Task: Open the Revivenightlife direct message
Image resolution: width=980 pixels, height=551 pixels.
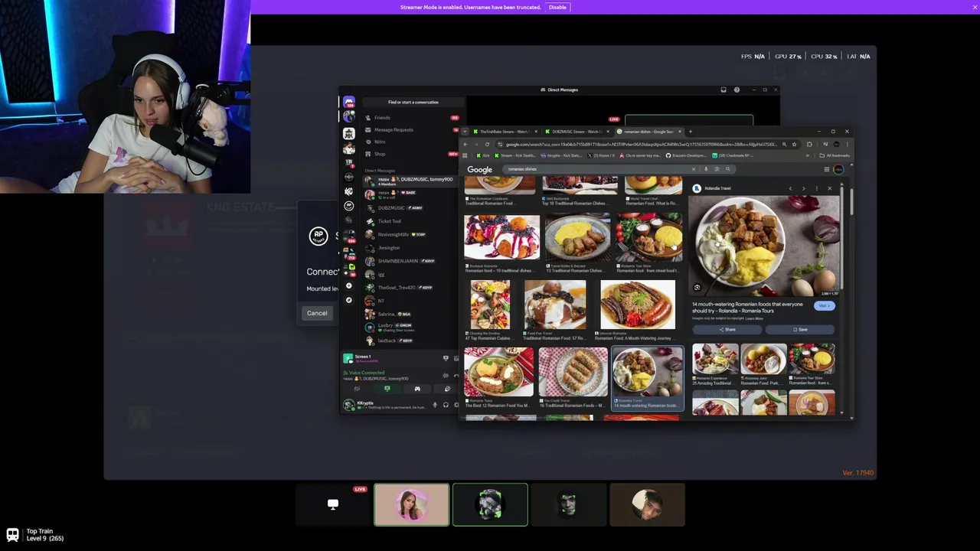Action: coord(412,234)
